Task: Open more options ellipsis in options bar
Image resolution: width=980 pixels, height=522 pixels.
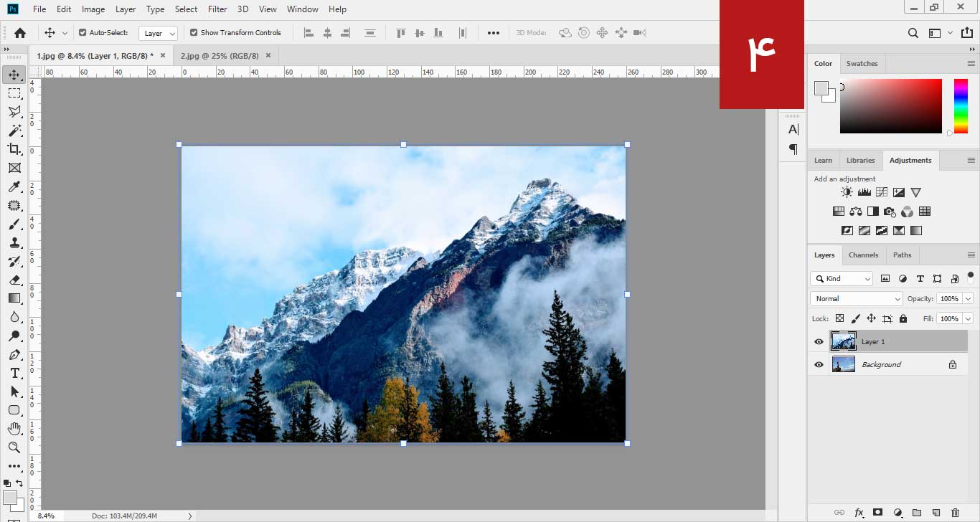Action: [494, 33]
